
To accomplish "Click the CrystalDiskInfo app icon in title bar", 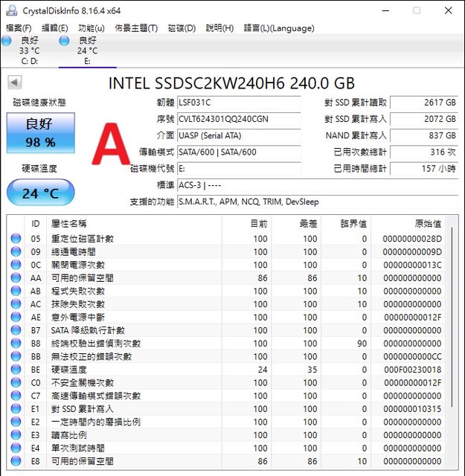I will click(x=10, y=10).
